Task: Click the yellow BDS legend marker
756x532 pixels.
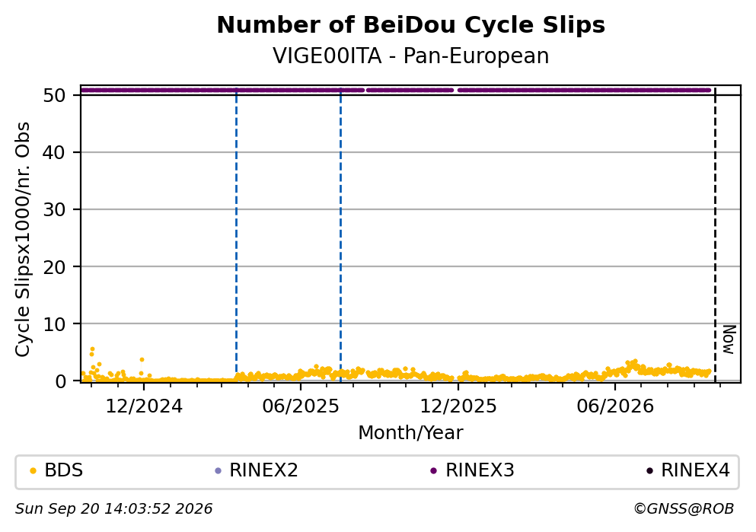Action: coord(33,471)
